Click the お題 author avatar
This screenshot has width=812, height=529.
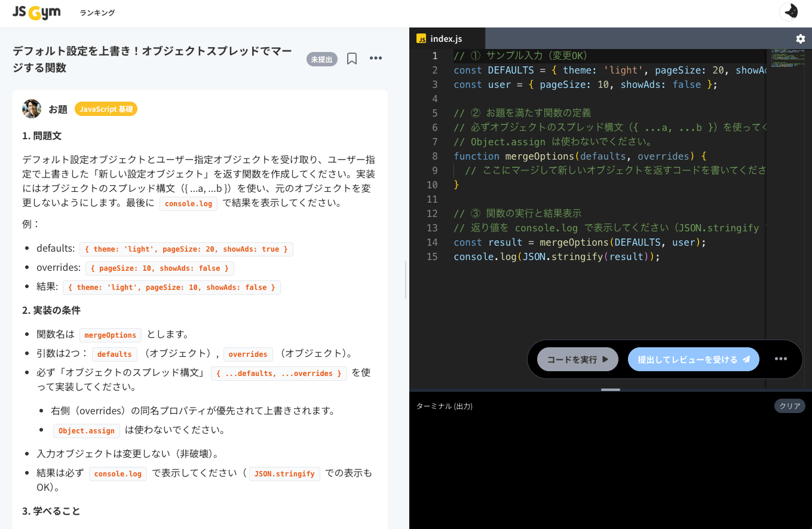(31, 108)
